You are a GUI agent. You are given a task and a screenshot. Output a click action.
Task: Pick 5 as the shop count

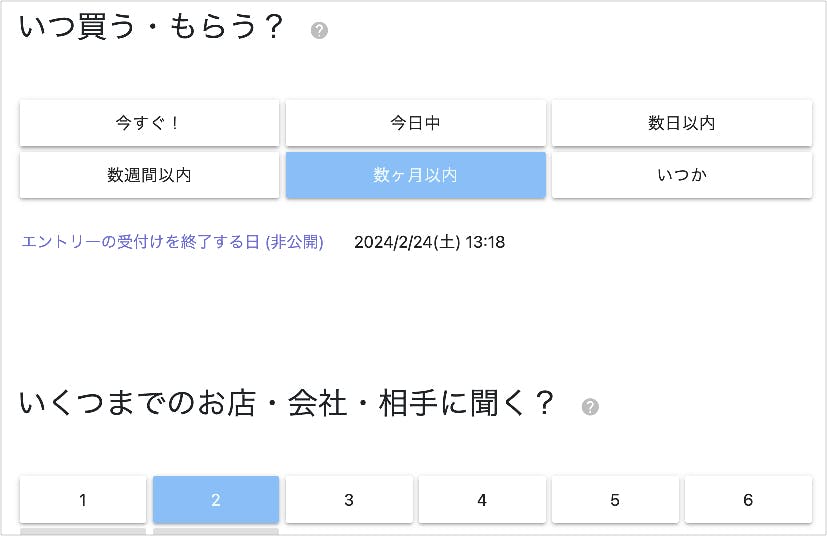615,499
